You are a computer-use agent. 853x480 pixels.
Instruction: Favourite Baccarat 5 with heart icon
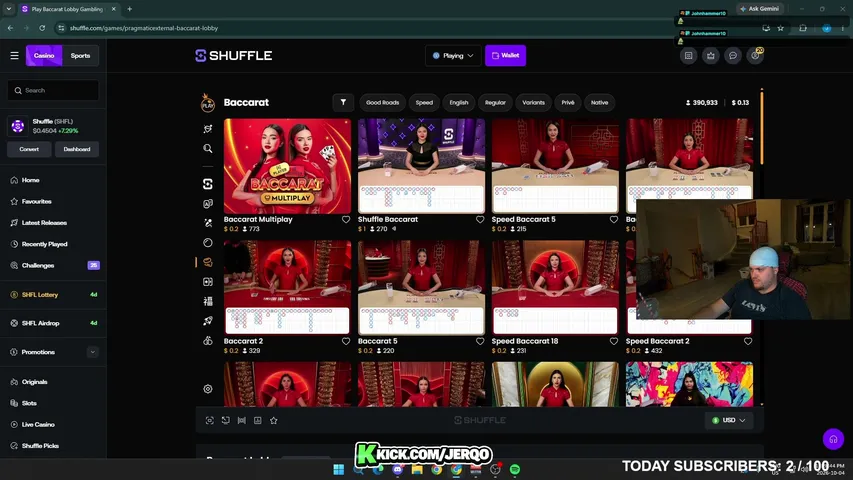click(480, 341)
